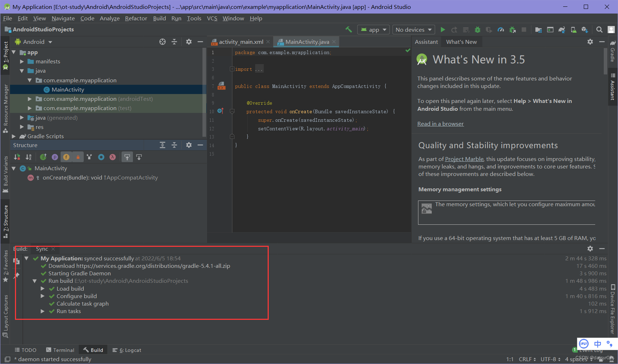Click the Apply Changes and Restart Activity icon

click(x=454, y=30)
